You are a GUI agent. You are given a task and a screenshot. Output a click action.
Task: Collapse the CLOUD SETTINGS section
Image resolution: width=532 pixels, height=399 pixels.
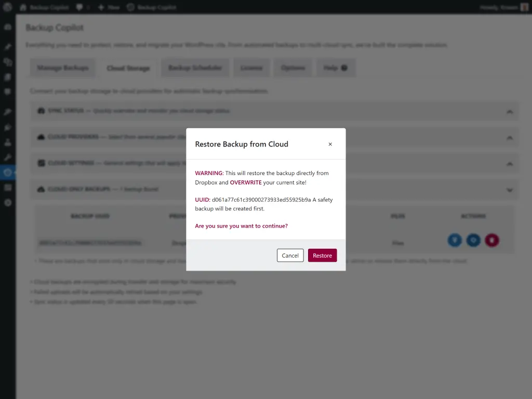(510, 163)
